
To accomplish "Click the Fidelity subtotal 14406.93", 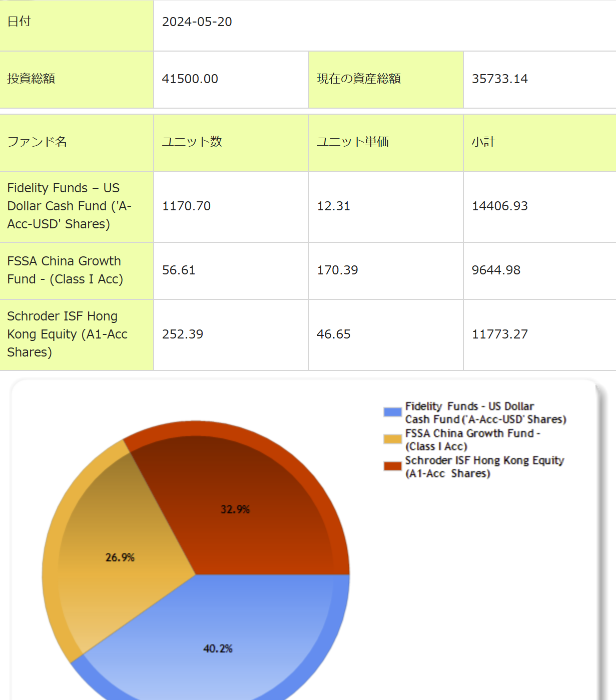I will pyautogui.click(x=499, y=206).
